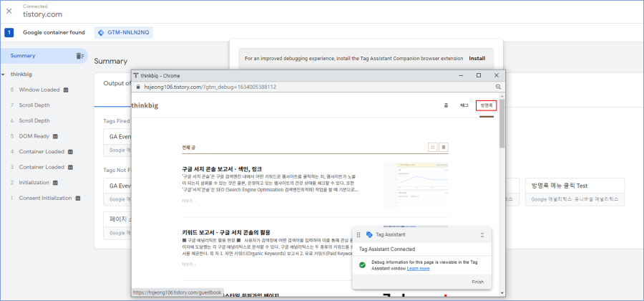Close the thinkbig Chrome window
The image size is (644, 301).
point(496,76)
